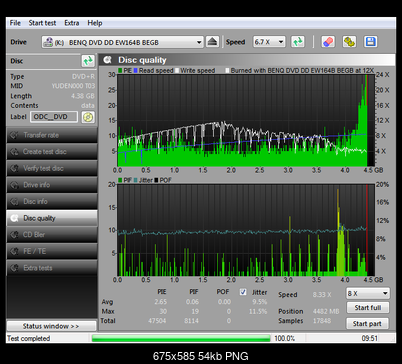Click the Length value 4.38 GB
Viewport: 402px width, 364px height.
(82, 96)
